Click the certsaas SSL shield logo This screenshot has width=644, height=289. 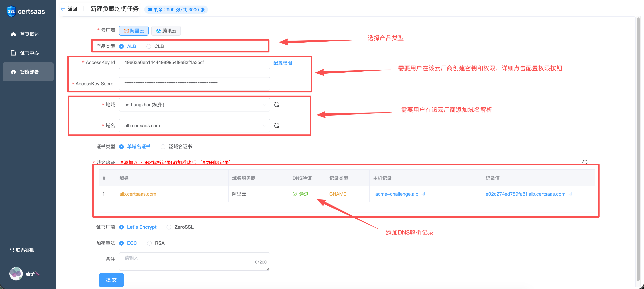coord(11,12)
